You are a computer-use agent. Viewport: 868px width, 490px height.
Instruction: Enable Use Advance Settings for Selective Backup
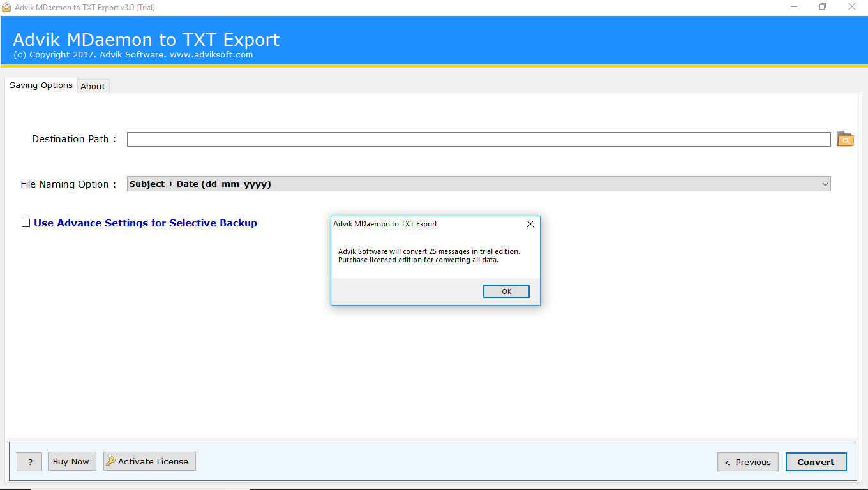[x=26, y=223]
